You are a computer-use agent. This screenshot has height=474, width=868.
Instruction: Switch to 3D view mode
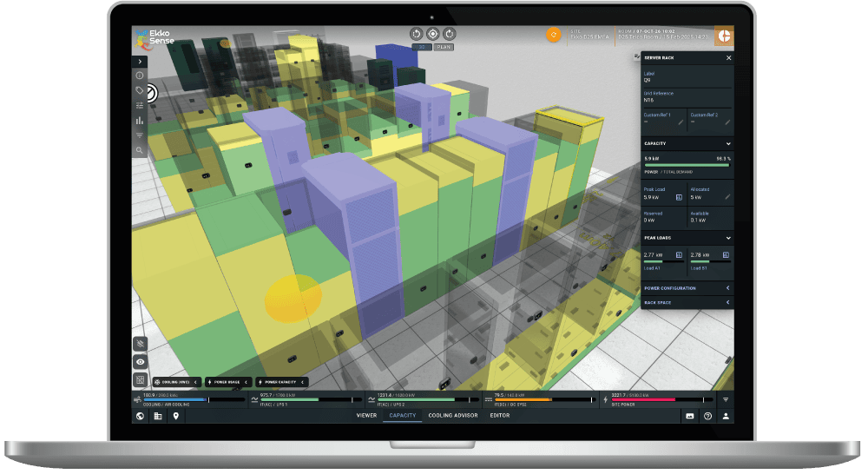(422, 47)
